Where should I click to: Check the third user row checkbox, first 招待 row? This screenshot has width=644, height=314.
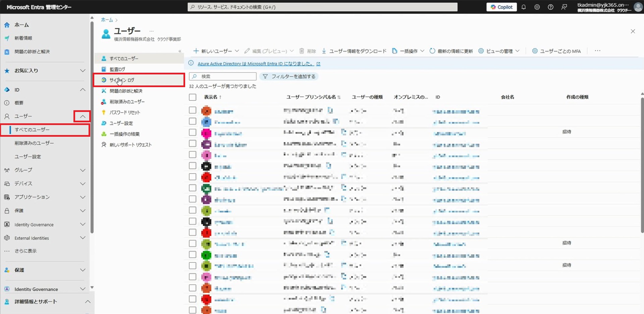[193, 132]
